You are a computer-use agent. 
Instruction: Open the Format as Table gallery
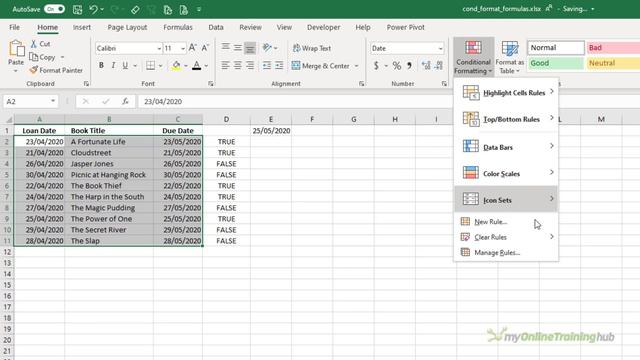click(510, 57)
